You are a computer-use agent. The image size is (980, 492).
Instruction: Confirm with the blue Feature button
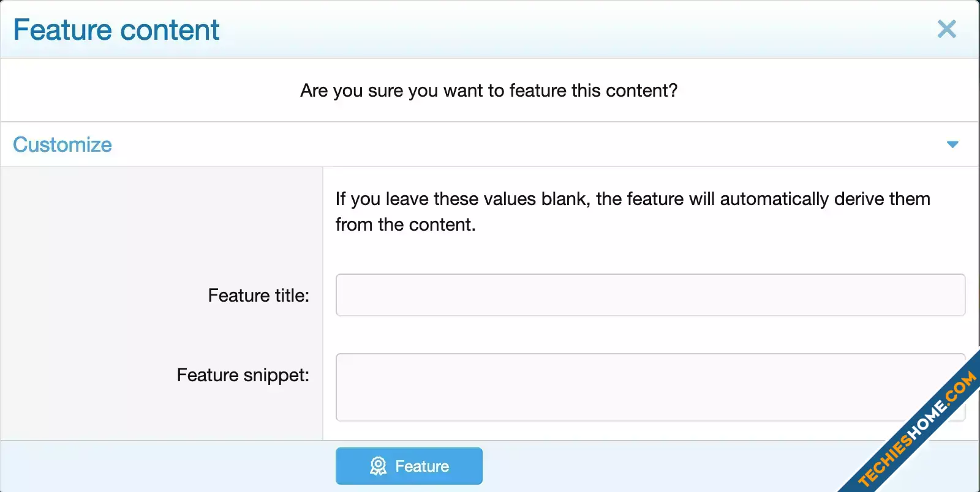(x=409, y=466)
